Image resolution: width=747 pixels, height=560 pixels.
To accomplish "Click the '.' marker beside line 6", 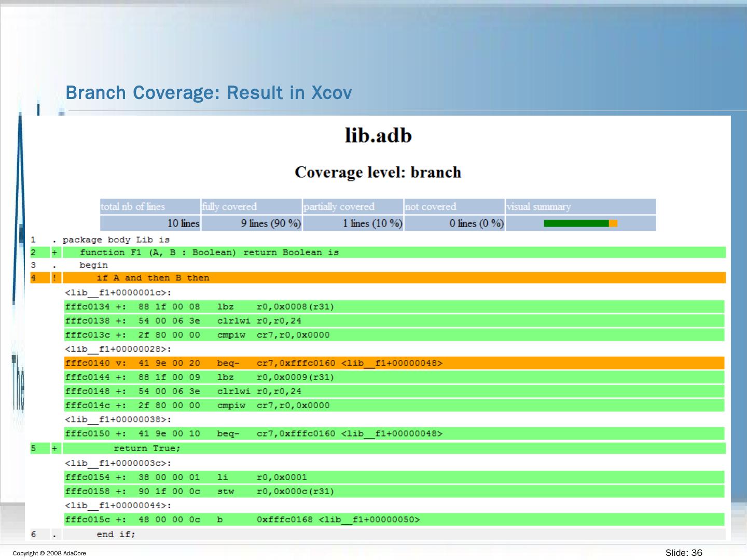I will (54, 535).
